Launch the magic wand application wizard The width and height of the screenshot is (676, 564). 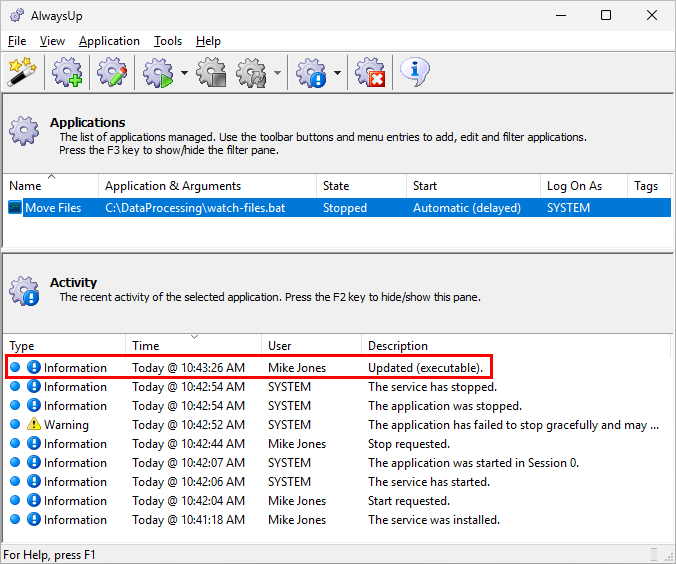tap(22, 72)
